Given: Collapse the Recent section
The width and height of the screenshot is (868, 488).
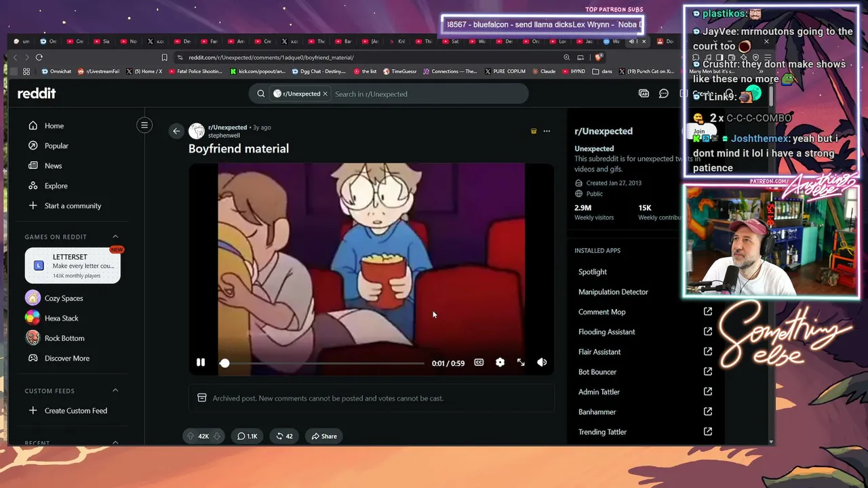Looking at the screenshot, I should 115,443.
